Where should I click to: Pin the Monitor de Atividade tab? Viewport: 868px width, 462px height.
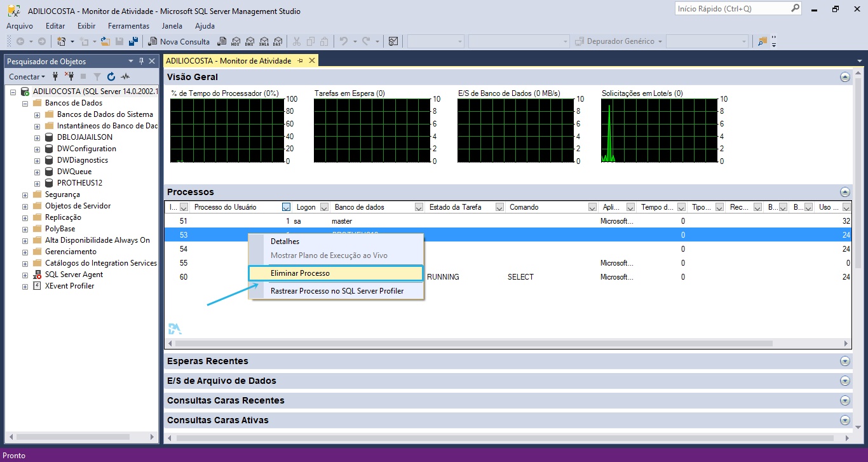[300, 61]
